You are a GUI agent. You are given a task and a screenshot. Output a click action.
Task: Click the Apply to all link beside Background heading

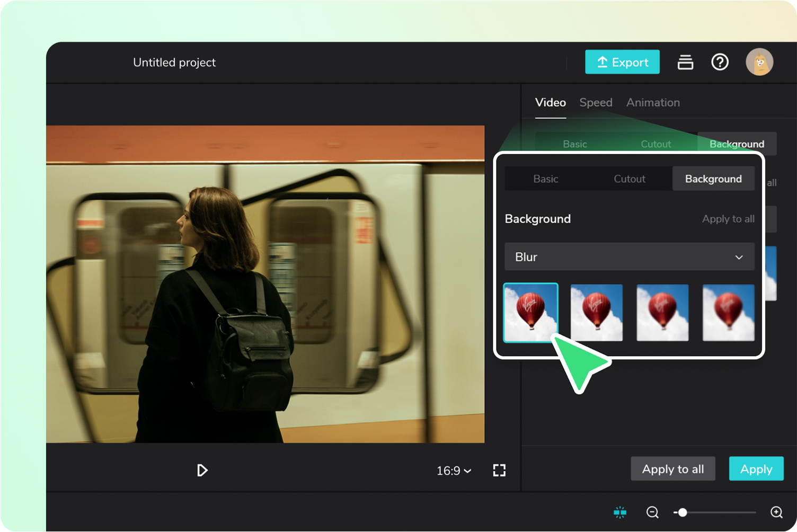(728, 219)
